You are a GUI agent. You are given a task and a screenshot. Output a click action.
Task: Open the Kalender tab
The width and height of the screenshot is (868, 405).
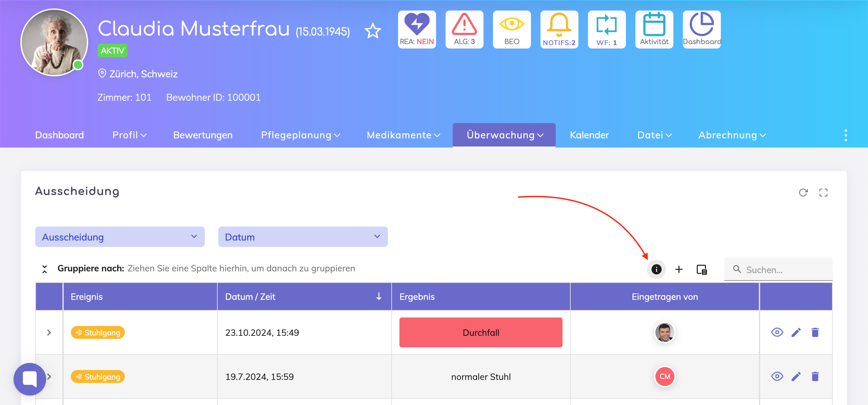589,135
